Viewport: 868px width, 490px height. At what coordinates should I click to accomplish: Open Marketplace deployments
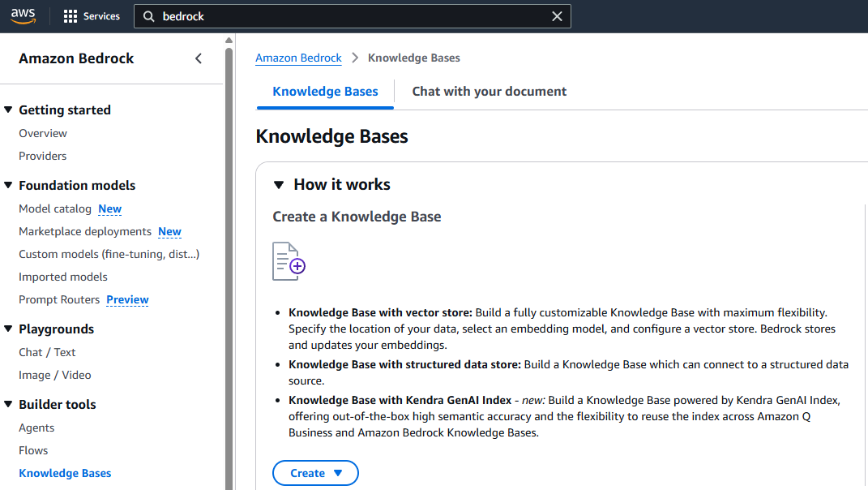click(x=85, y=232)
